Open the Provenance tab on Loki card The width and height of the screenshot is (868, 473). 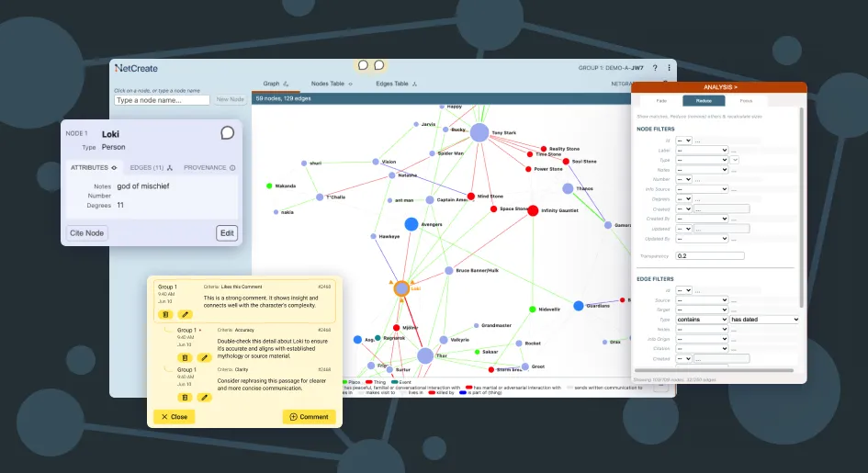pyautogui.click(x=209, y=168)
